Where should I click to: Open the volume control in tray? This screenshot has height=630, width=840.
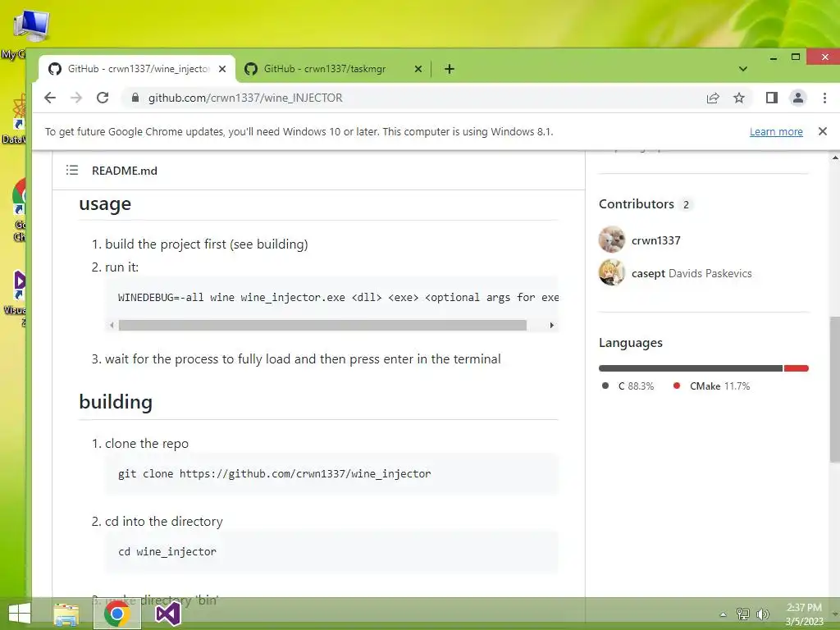click(762, 614)
